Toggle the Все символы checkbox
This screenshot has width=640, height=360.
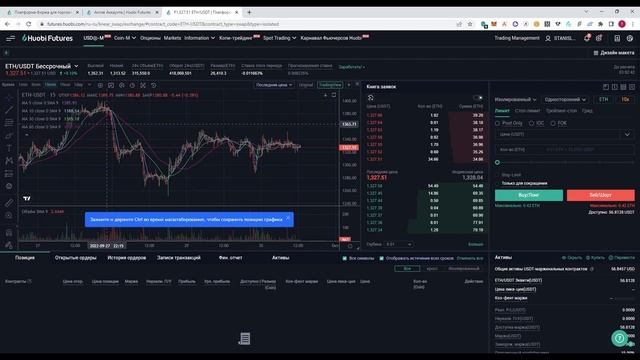point(345,258)
